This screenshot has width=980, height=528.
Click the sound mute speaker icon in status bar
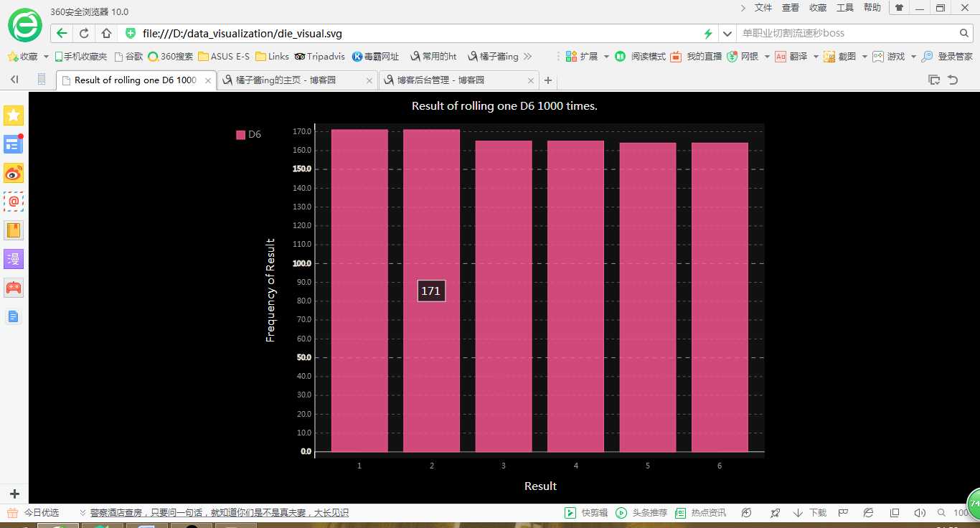tap(920, 513)
